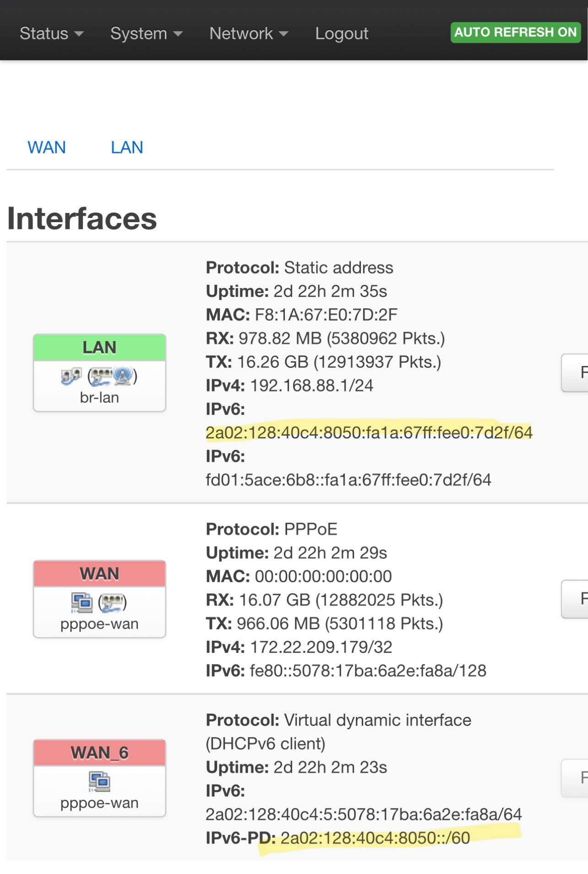Click the ethernet switch icon in WAN box
Screen dimensions: 588x874
coord(112,602)
